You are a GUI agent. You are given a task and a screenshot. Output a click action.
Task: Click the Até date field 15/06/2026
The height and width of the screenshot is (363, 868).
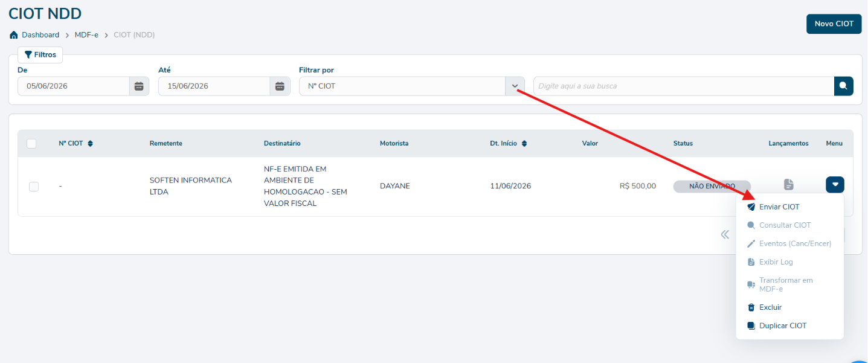tap(214, 86)
